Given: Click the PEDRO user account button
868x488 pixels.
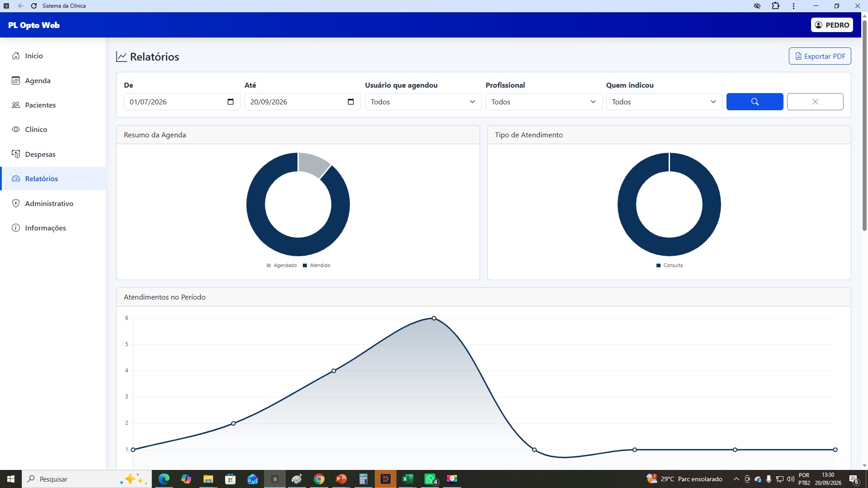Looking at the screenshot, I should [832, 25].
